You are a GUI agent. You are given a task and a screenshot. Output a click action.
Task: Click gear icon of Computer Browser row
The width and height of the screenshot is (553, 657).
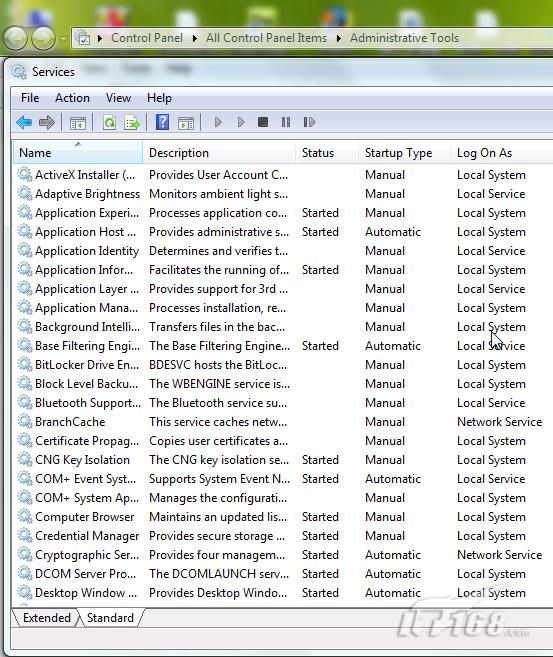25,516
